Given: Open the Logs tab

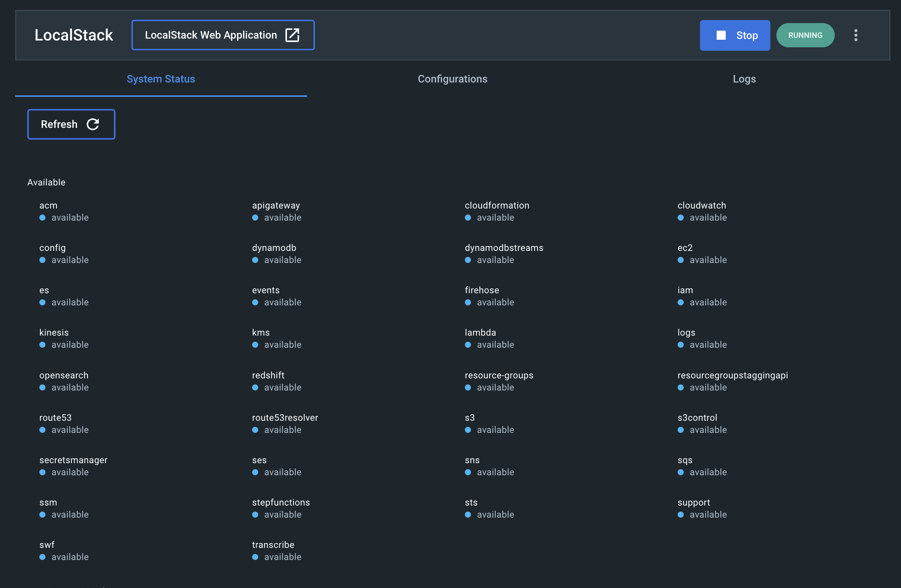Looking at the screenshot, I should pos(744,79).
